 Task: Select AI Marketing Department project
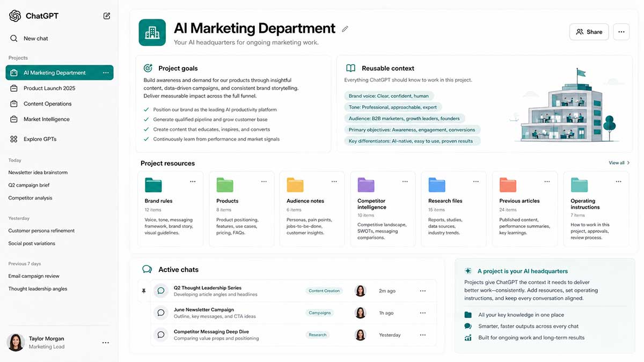click(x=60, y=73)
